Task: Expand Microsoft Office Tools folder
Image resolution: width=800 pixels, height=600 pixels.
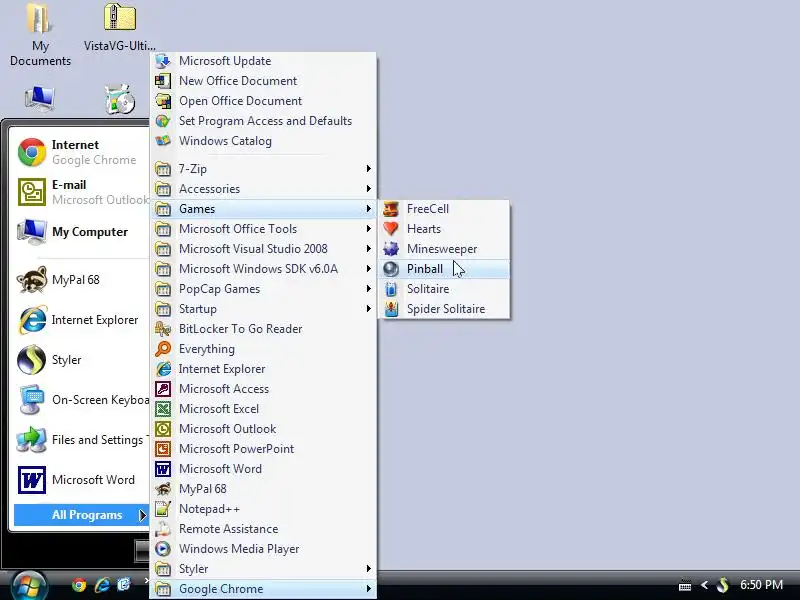Action: pyautogui.click(x=264, y=229)
